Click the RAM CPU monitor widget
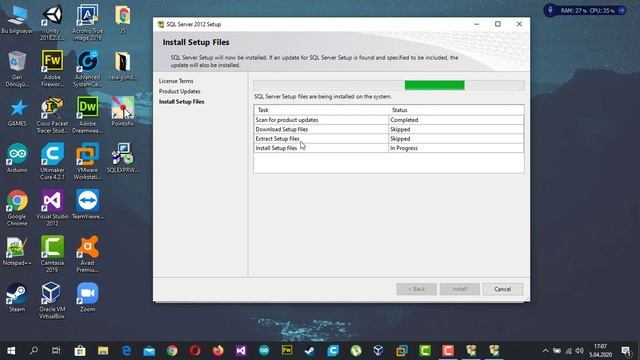This screenshot has width=640, height=360. (x=584, y=11)
